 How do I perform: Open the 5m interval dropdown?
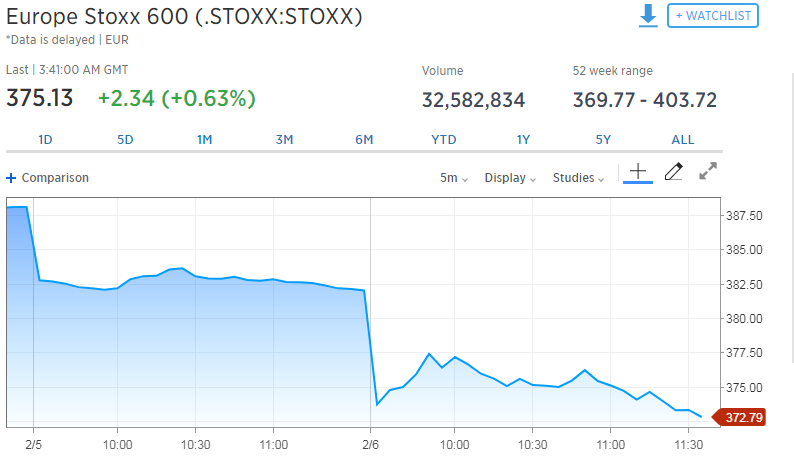[x=454, y=178]
